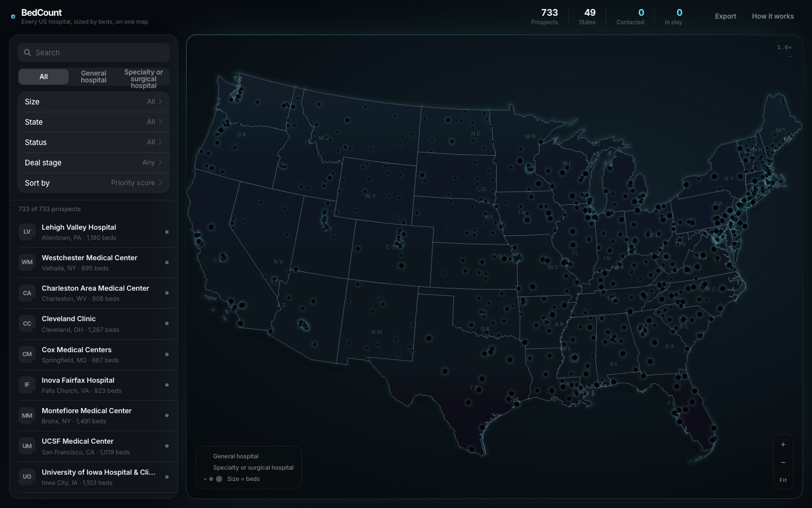Click the status dot on UCSF Medical Center
This screenshot has height=508, width=812.
tap(167, 446)
